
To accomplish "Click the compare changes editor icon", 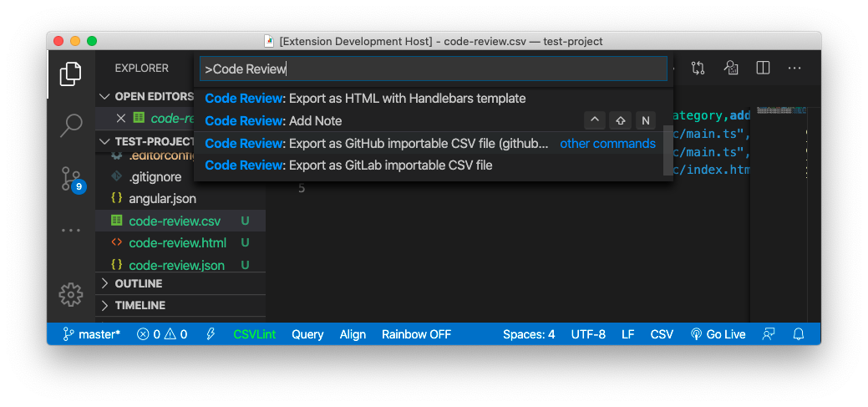I will pos(698,68).
